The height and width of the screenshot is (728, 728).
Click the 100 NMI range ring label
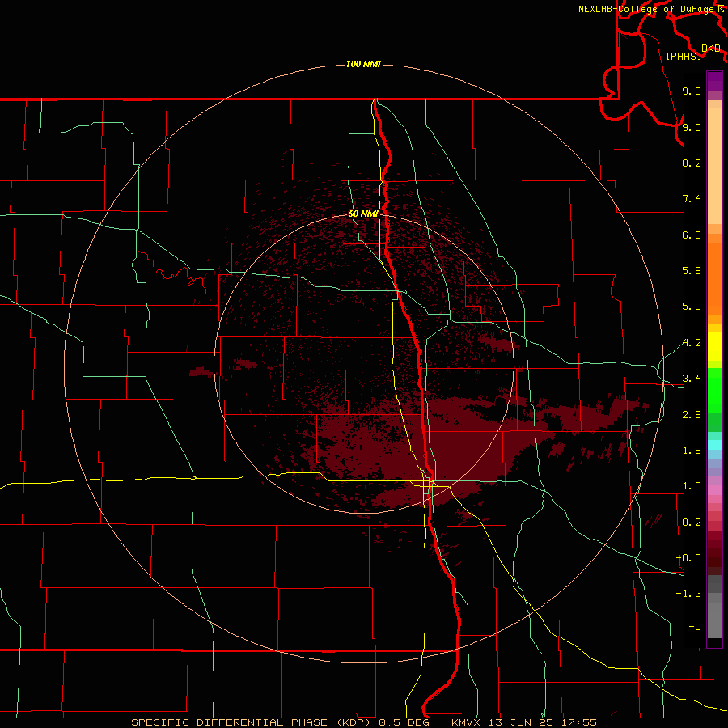[363, 64]
